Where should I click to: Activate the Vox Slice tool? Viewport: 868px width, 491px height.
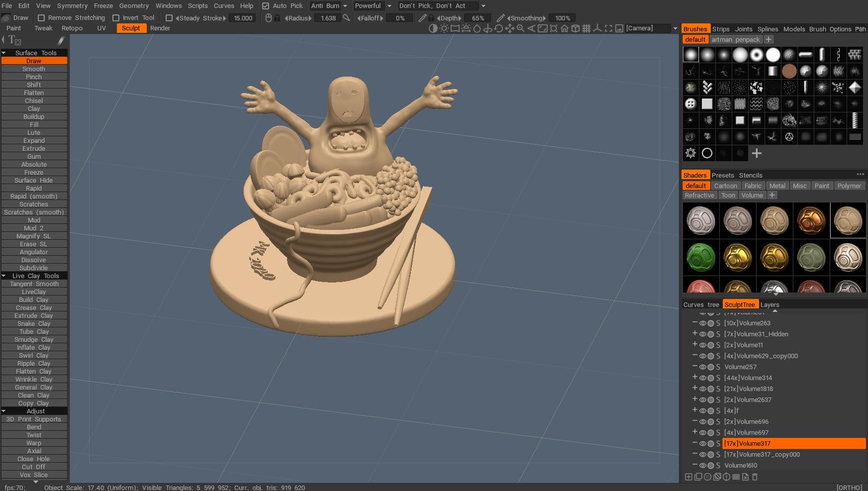(34, 475)
